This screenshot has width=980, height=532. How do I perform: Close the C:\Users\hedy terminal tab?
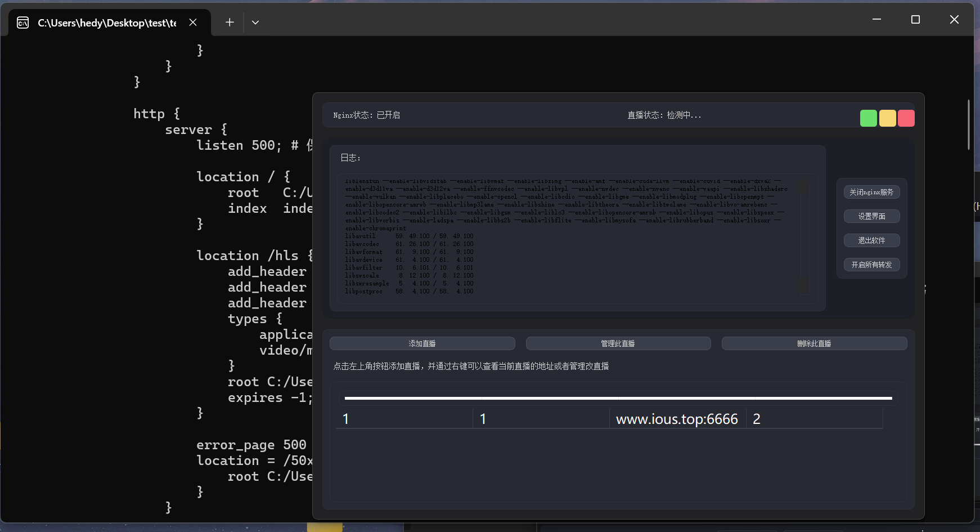[193, 23]
